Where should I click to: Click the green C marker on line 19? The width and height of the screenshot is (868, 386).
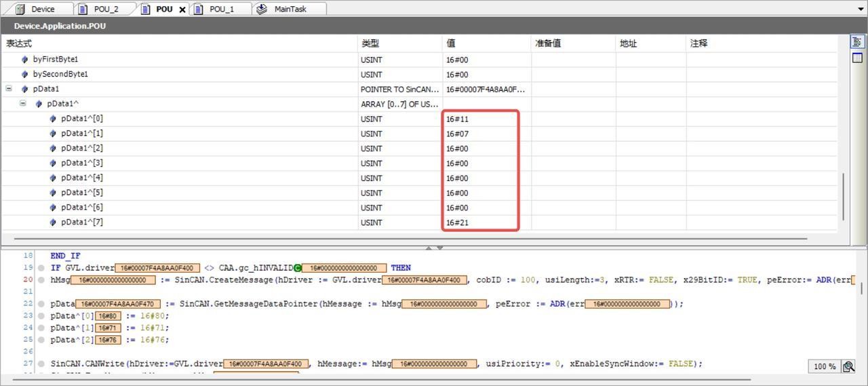(298, 268)
